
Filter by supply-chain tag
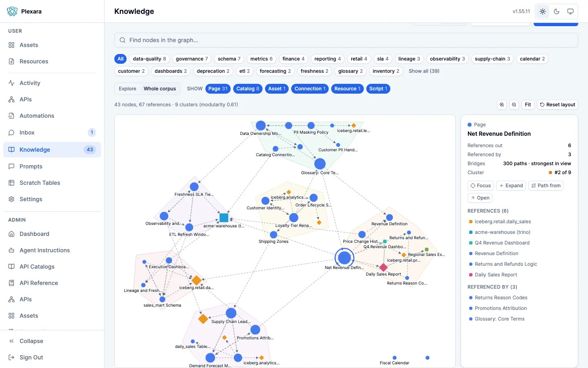pos(492,59)
